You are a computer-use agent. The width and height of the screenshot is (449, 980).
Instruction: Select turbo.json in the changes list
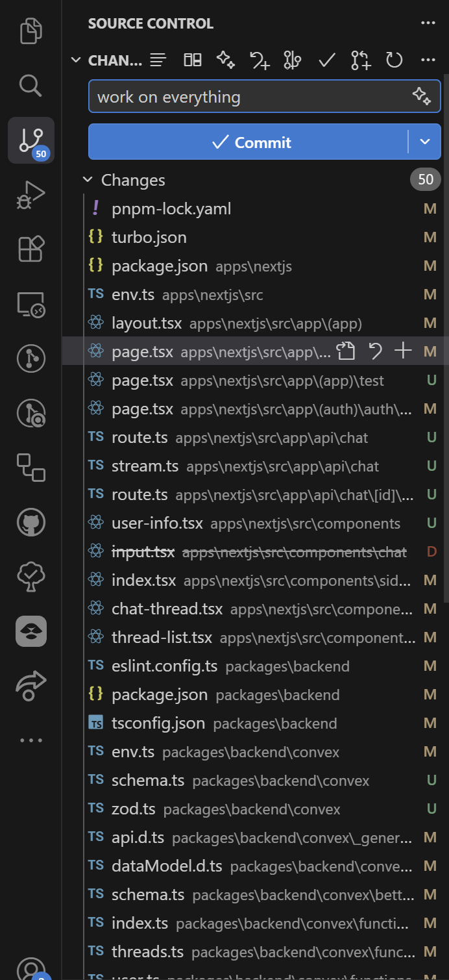click(x=149, y=237)
